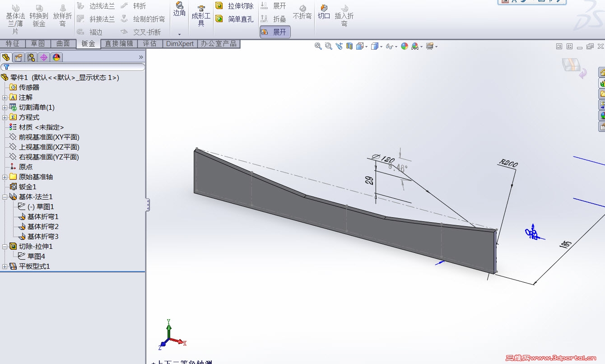Open the FeatureManager design tree tab

[x=6, y=57]
